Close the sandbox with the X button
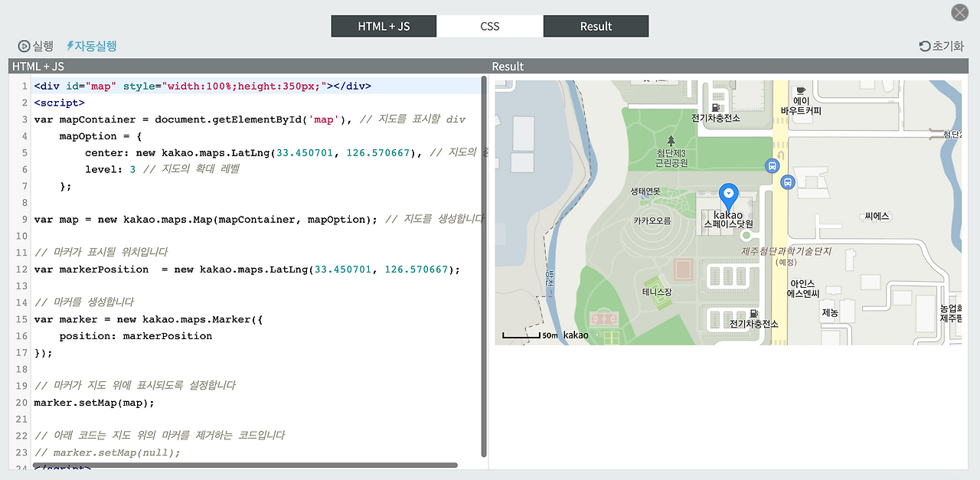980x480 pixels. click(x=959, y=12)
